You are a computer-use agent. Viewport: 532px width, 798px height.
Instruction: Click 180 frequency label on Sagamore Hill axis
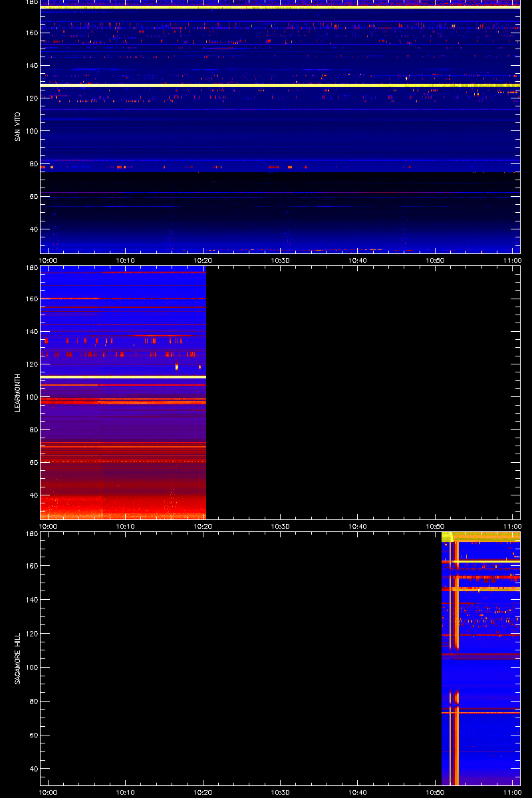pos(31,535)
